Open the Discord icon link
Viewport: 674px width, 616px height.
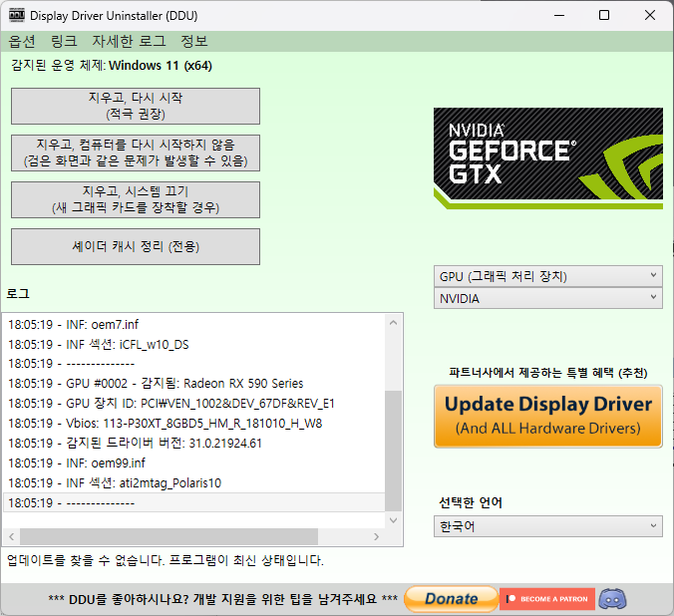tap(612, 599)
